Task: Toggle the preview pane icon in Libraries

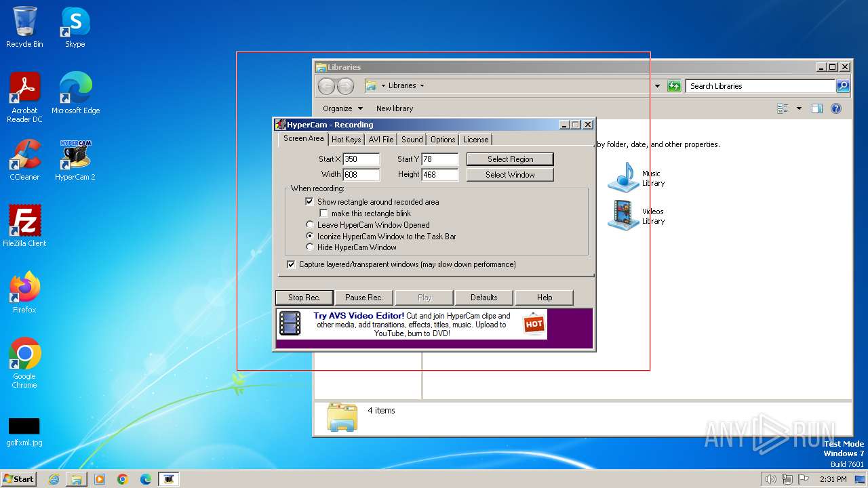Action: (x=817, y=108)
